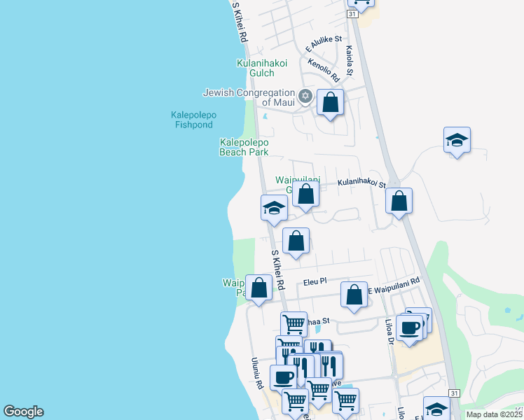Screen dimensions: 524x420
Task: Select the Jewish Congregation of Maui text
Action: (x=249, y=97)
